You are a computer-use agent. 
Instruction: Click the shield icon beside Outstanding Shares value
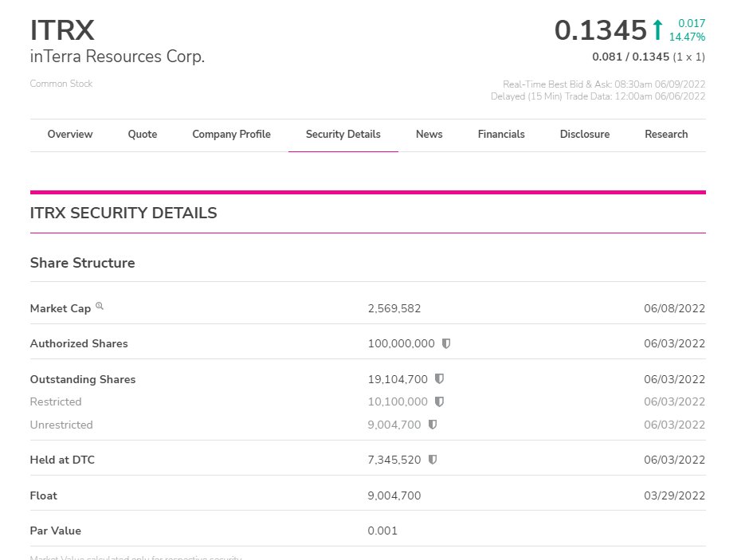tap(440, 378)
